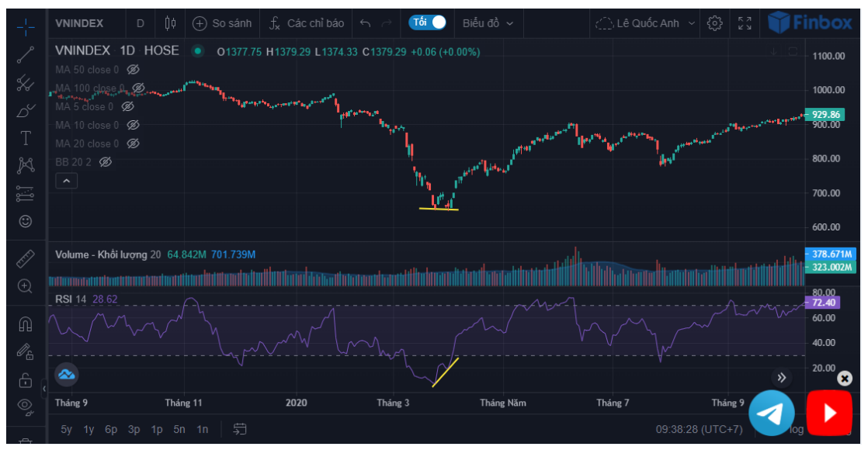
Task: Click the VNINDEX symbol search field
Action: pyautogui.click(x=81, y=23)
